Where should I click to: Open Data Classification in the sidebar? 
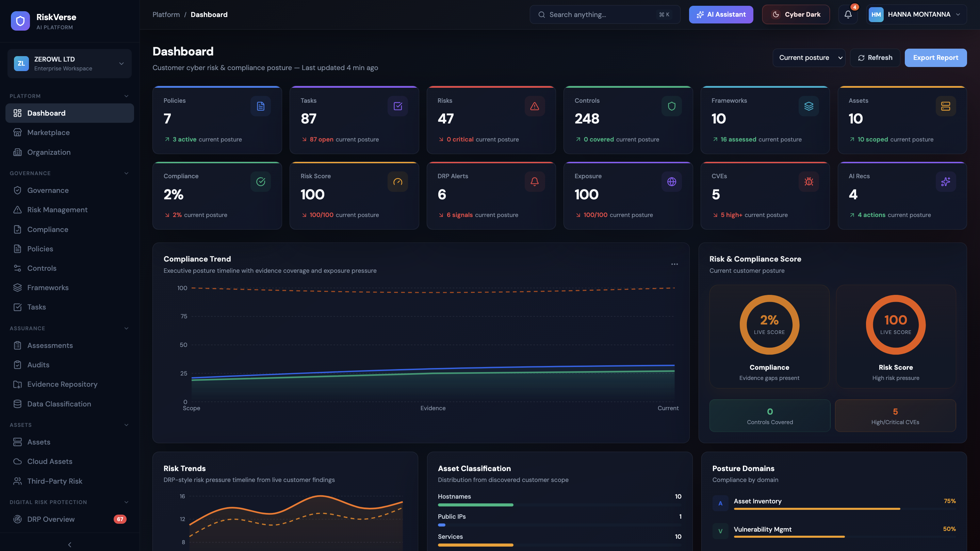[x=70, y=404]
